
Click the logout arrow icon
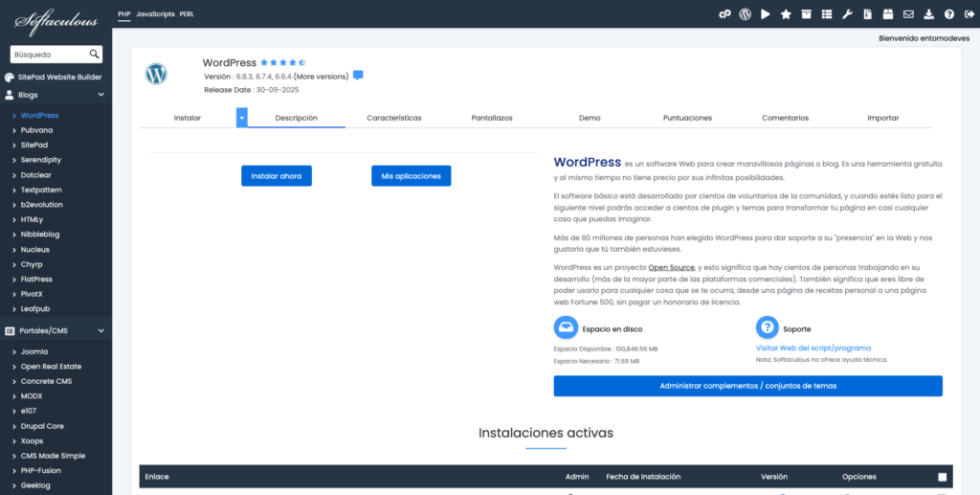[x=969, y=14]
